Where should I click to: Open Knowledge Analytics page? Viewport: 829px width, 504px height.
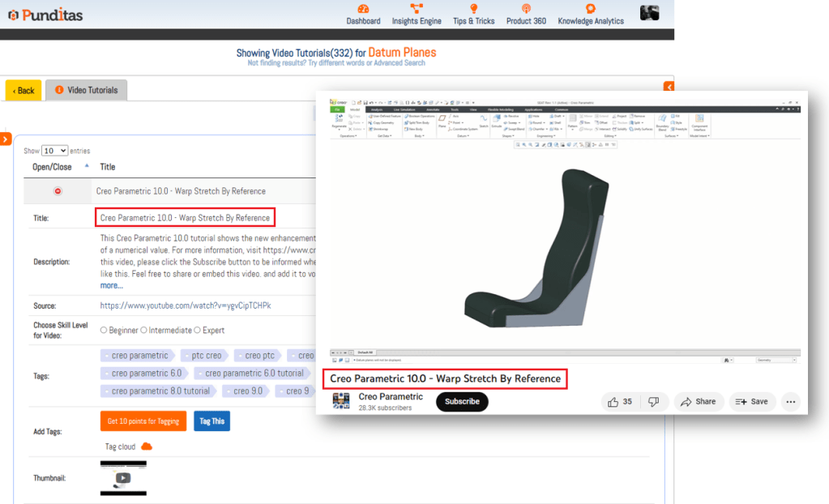[590, 9]
